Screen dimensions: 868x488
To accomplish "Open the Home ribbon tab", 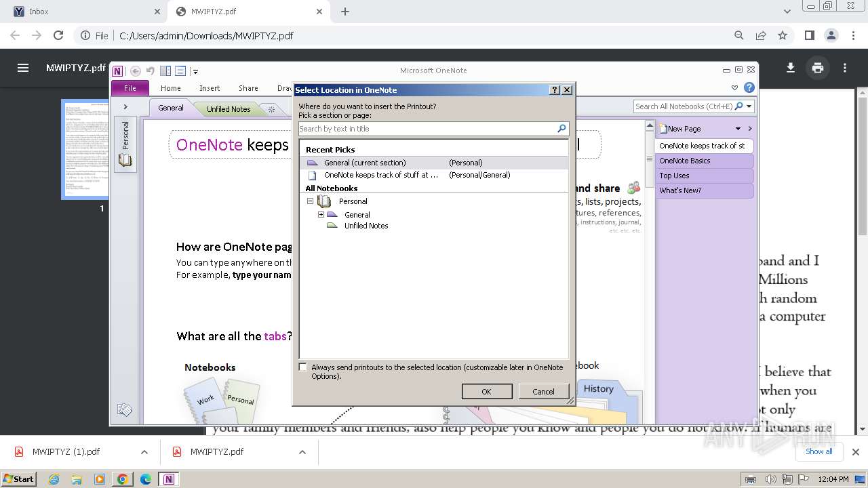I will [x=170, y=88].
